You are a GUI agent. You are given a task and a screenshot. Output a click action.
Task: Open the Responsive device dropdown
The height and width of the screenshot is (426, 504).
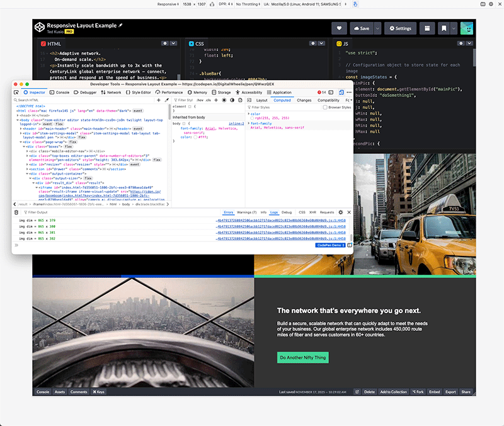click(168, 4)
